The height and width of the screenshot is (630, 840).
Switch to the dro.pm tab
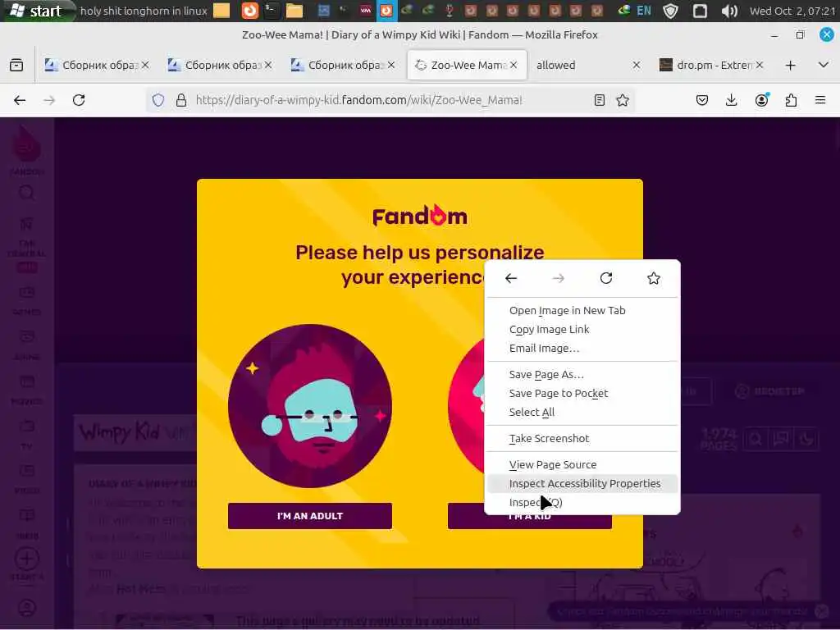tap(710, 66)
